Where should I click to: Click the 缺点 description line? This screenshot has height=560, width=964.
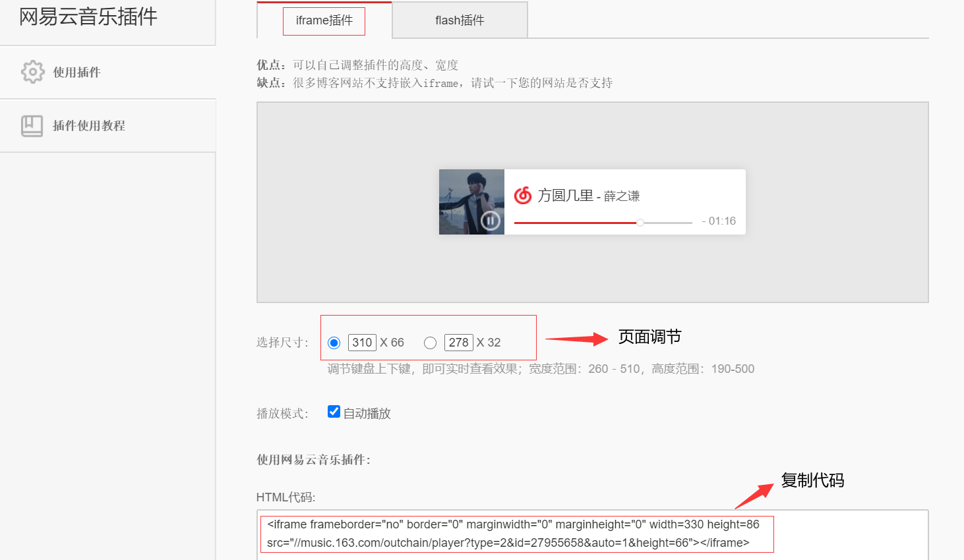coord(435,83)
